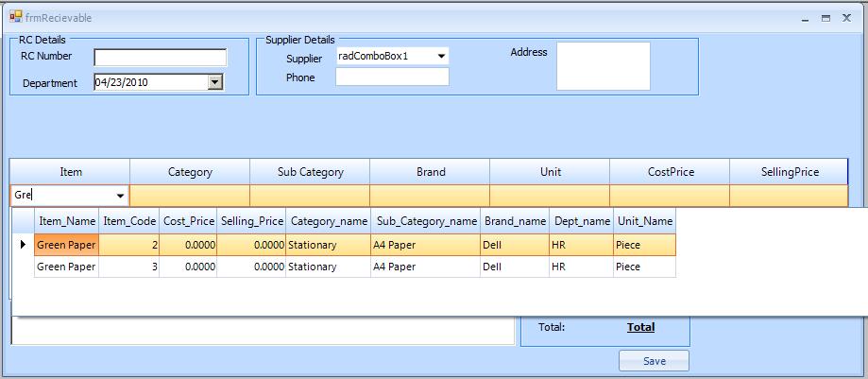
Task: Close the frmRecievable window
Action: [846, 18]
